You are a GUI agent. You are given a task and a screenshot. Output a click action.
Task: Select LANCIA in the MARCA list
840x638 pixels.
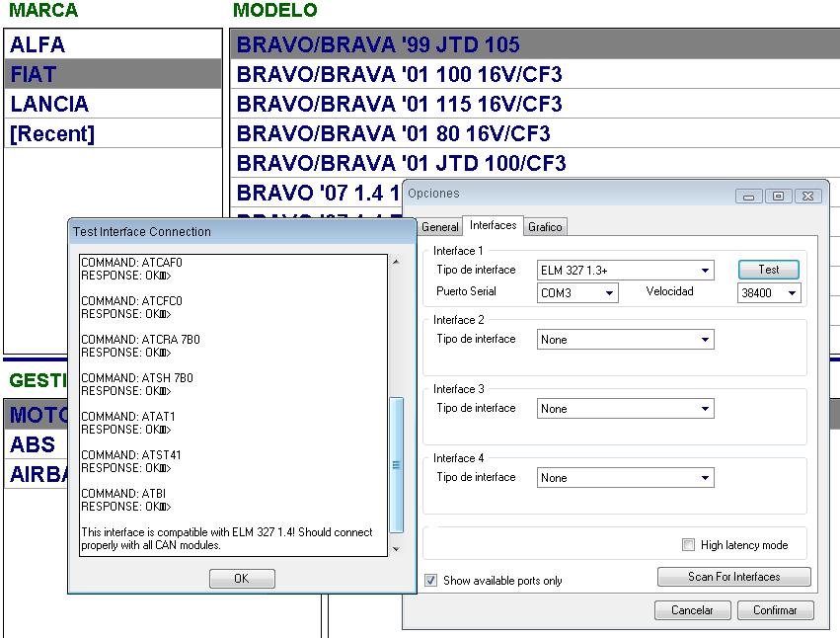pyautogui.click(x=114, y=104)
